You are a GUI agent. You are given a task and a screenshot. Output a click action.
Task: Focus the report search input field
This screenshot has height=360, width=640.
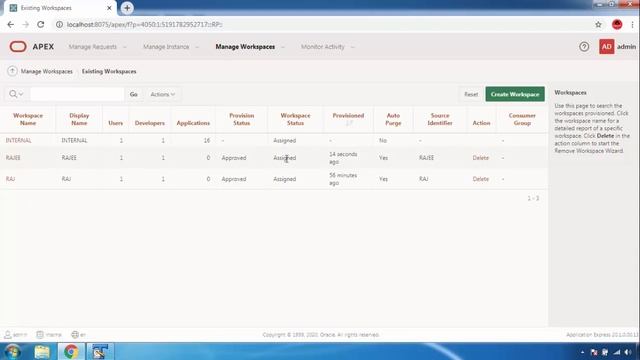77,94
